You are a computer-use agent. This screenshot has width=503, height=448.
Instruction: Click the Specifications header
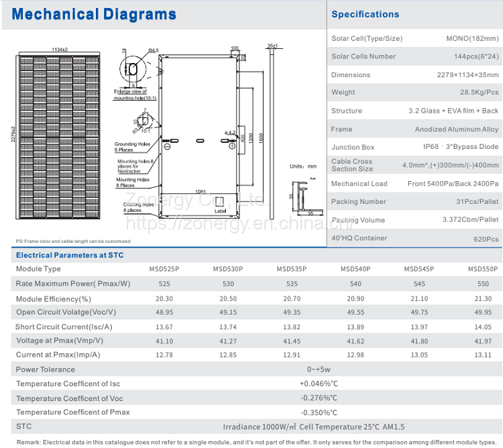(x=365, y=14)
